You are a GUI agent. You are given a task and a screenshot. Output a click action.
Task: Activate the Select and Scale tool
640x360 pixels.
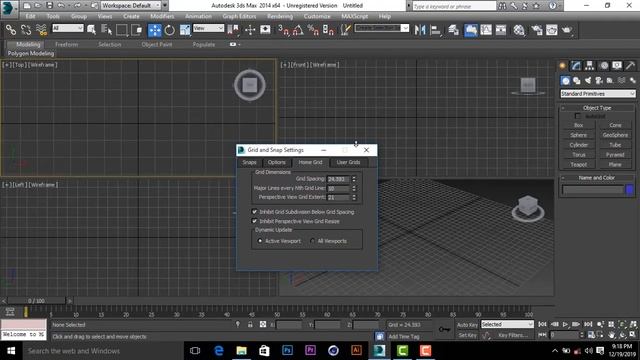point(184,30)
